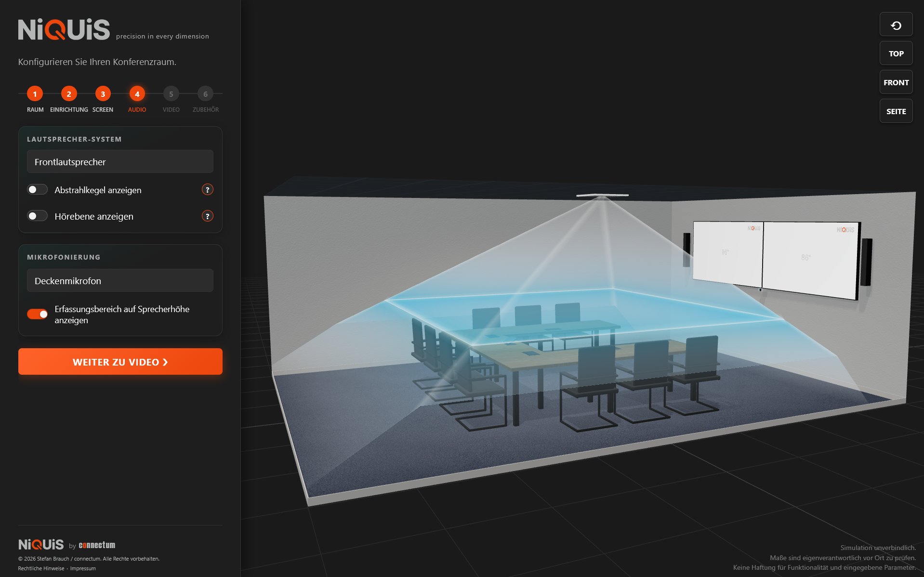924x577 pixels.
Task: Click the NiQUiS logo in header
Action: 64,29
